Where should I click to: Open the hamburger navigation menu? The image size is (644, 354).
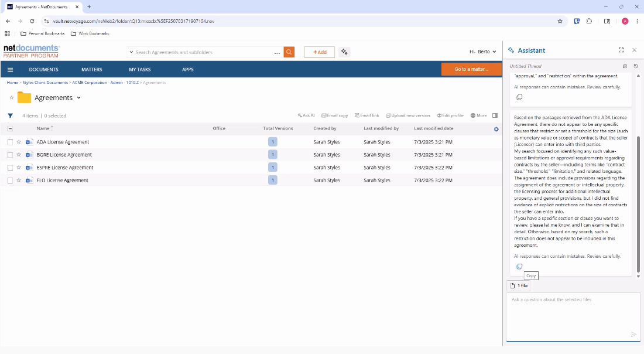(x=11, y=70)
